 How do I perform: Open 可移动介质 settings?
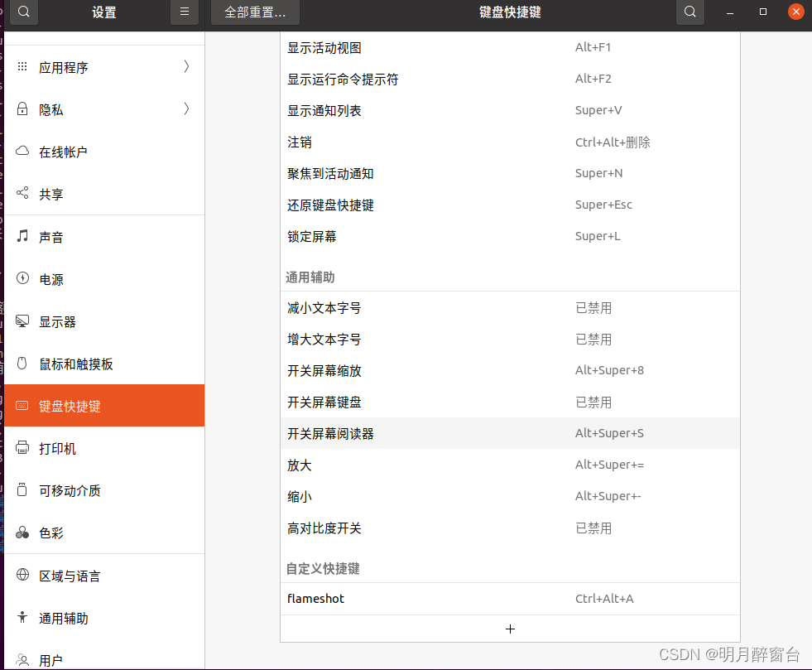coord(104,491)
